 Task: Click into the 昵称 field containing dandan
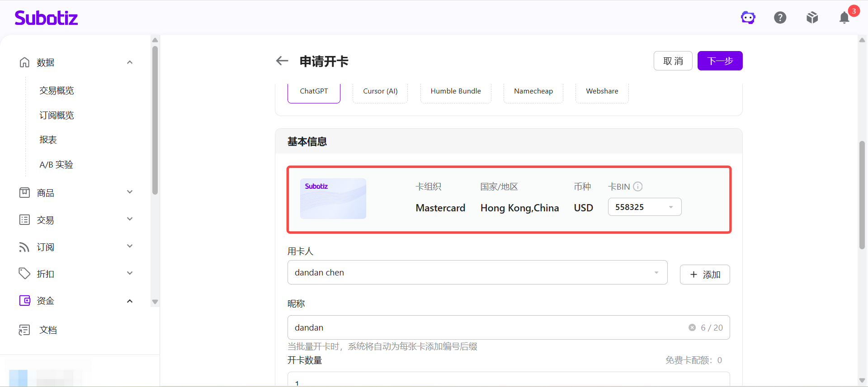(509, 327)
